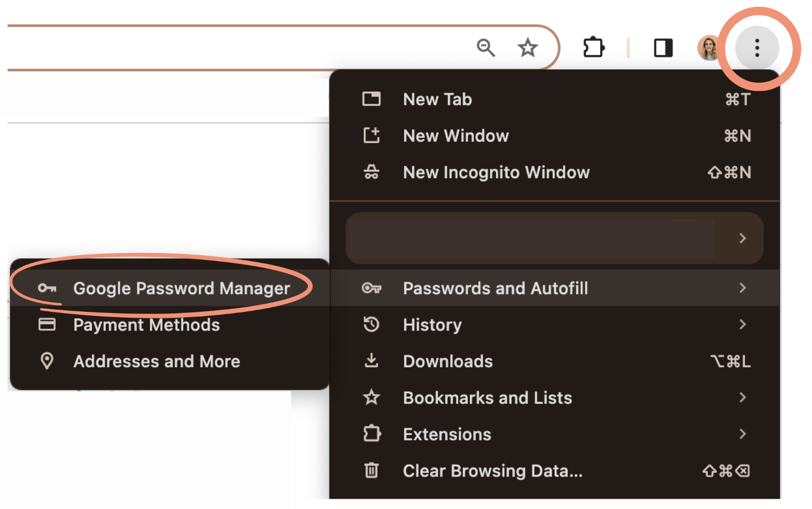Open Addresses and More

(x=169, y=361)
